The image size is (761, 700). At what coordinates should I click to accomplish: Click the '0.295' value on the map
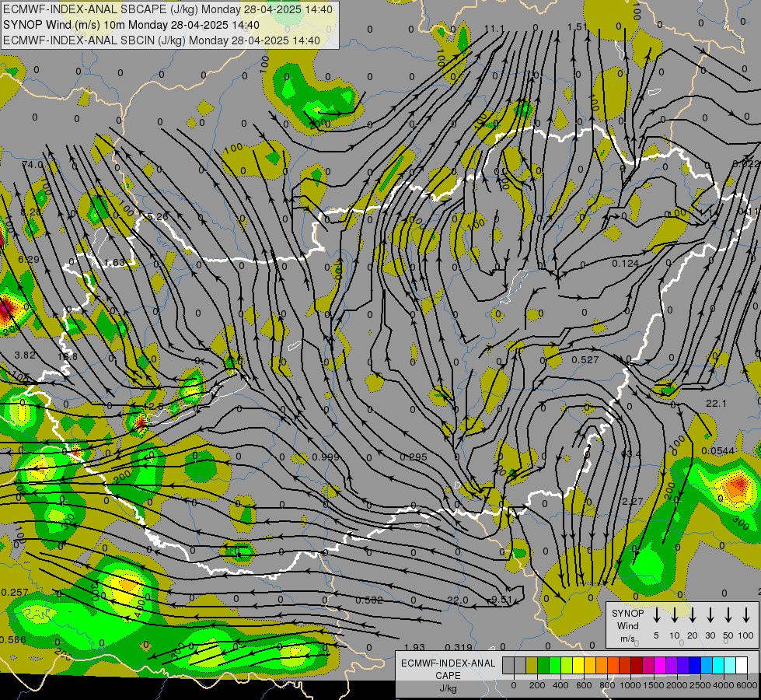pyautogui.click(x=414, y=457)
